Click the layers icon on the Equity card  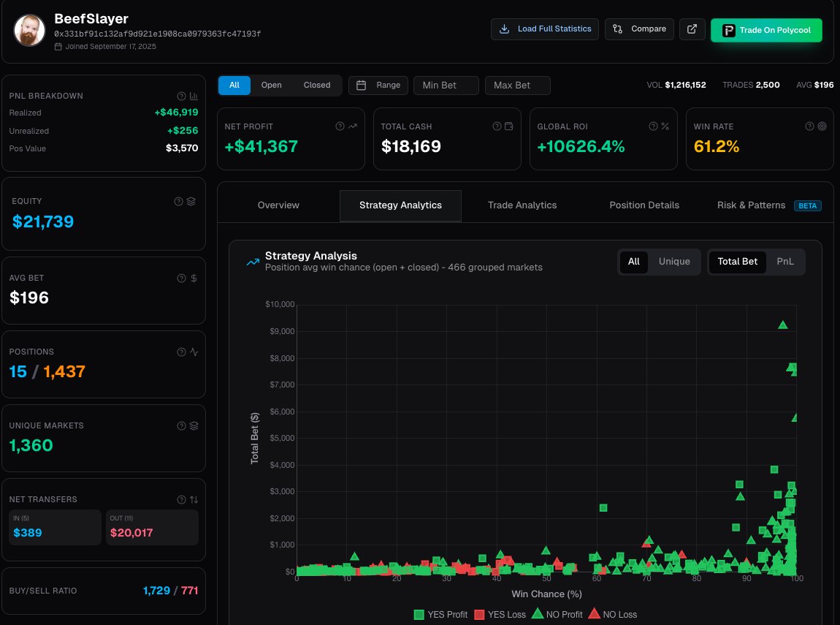[x=193, y=201]
